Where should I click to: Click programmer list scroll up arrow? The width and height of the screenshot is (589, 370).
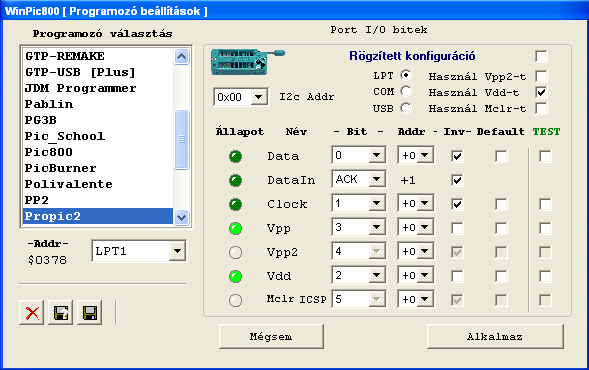181,57
